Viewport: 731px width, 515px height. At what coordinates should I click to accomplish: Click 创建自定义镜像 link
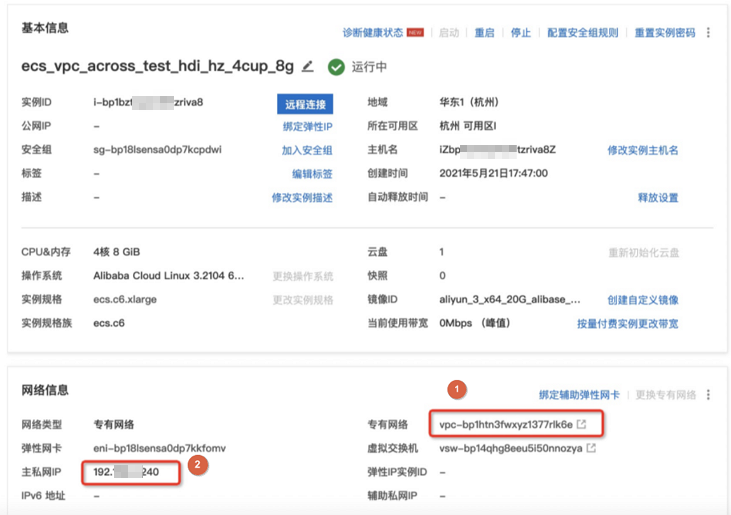click(642, 300)
